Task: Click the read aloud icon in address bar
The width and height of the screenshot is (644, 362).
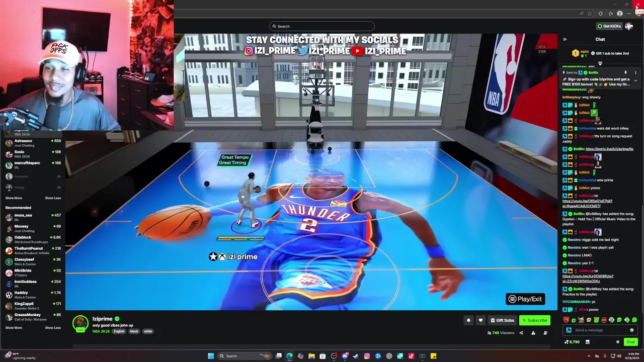Action: (582, 14)
